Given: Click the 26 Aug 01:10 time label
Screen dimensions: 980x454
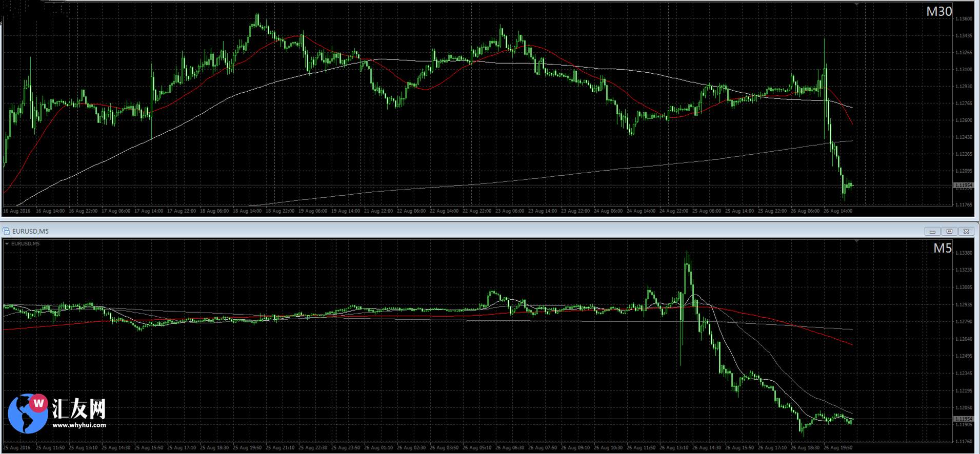Looking at the screenshot, I should point(378,448).
